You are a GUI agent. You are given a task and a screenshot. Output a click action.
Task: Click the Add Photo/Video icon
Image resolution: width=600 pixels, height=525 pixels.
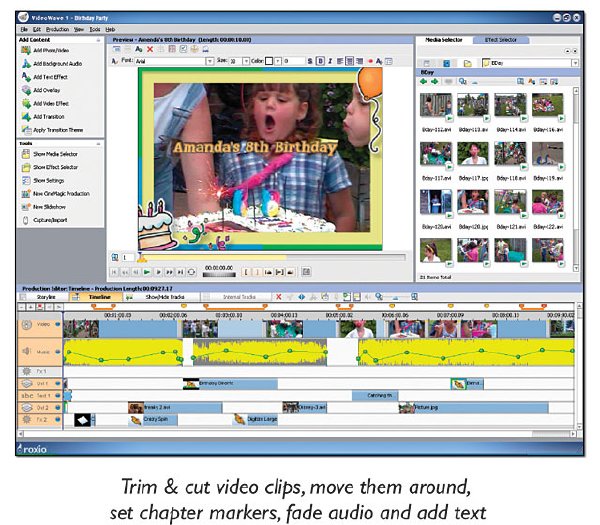click(26, 50)
